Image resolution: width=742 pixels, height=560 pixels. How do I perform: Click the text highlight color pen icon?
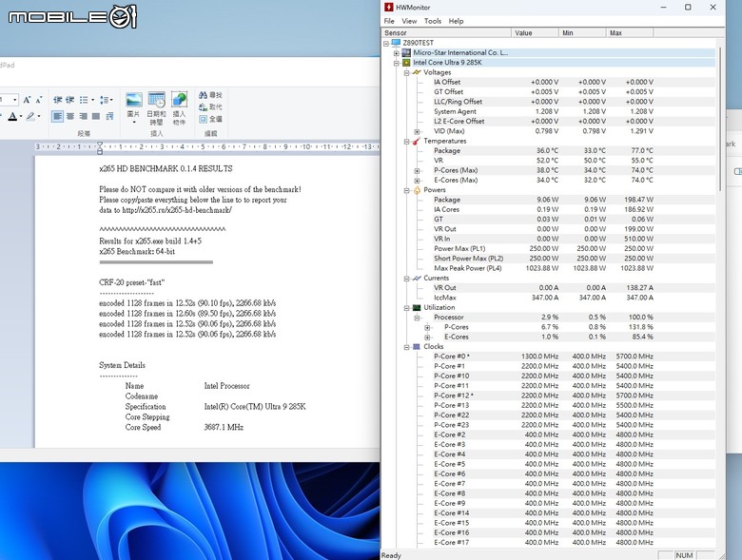[30, 116]
